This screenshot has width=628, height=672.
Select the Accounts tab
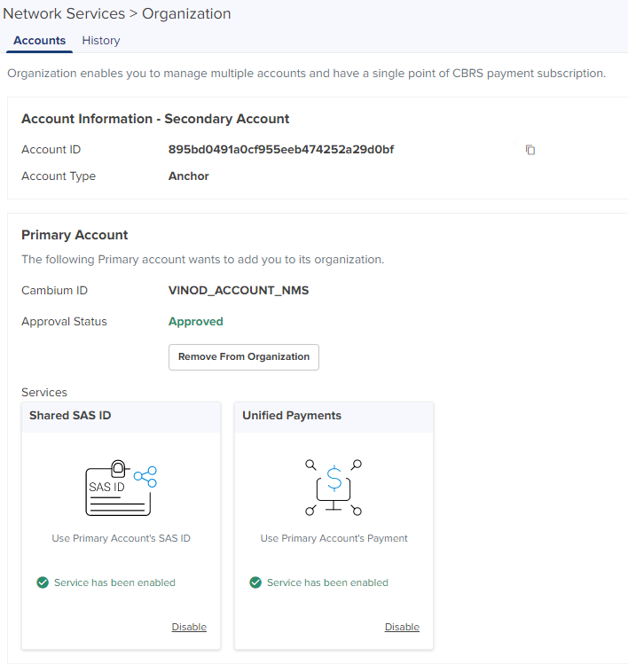tap(39, 41)
